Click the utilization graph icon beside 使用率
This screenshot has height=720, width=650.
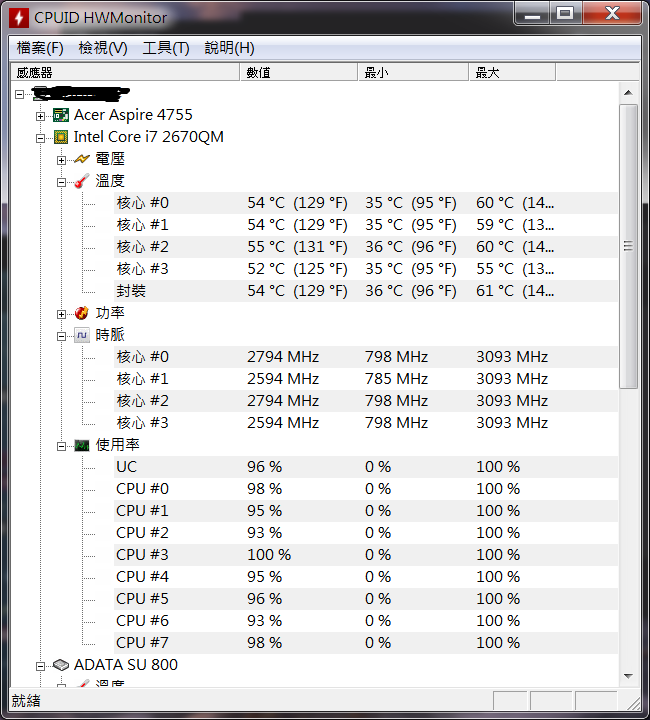coord(82,445)
